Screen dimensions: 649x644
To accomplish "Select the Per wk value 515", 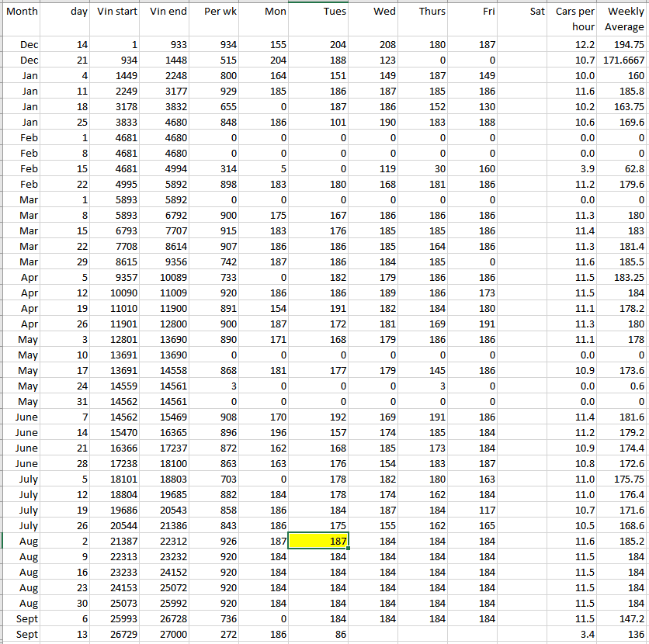I will pos(215,60).
